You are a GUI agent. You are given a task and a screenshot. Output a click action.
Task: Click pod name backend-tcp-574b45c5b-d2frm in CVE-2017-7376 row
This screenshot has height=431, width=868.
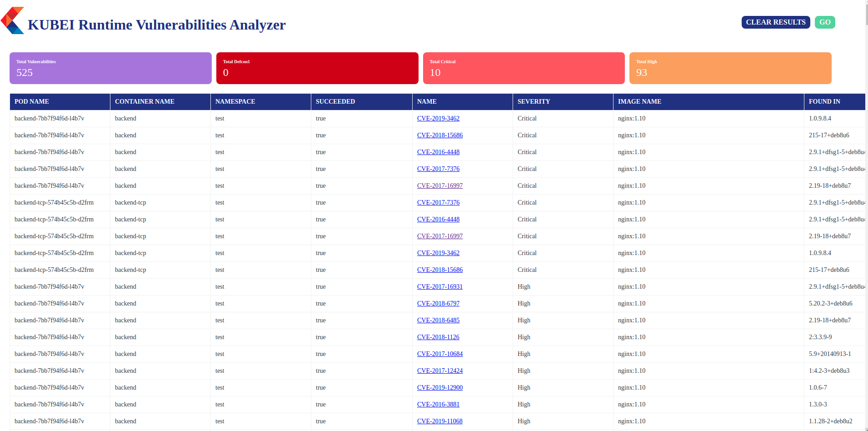[x=54, y=202]
